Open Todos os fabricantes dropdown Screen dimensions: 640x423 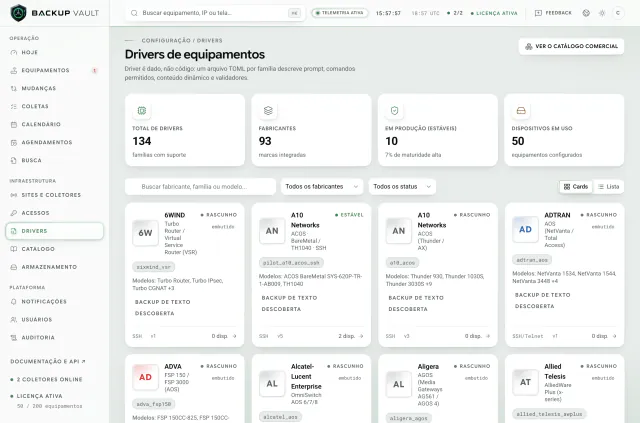click(x=322, y=187)
